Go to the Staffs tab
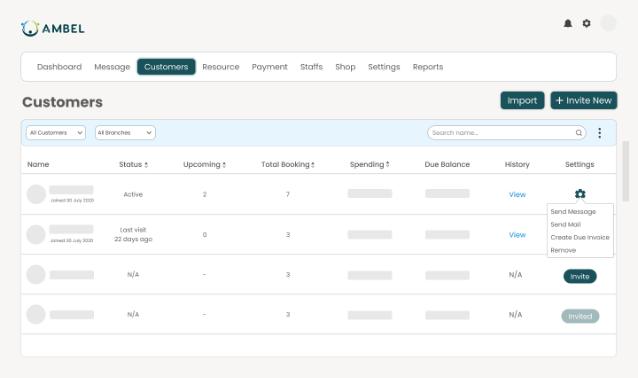The width and height of the screenshot is (638, 378). pyautogui.click(x=311, y=67)
